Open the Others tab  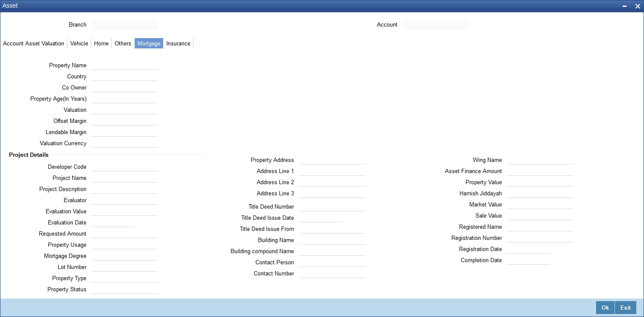point(123,43)
